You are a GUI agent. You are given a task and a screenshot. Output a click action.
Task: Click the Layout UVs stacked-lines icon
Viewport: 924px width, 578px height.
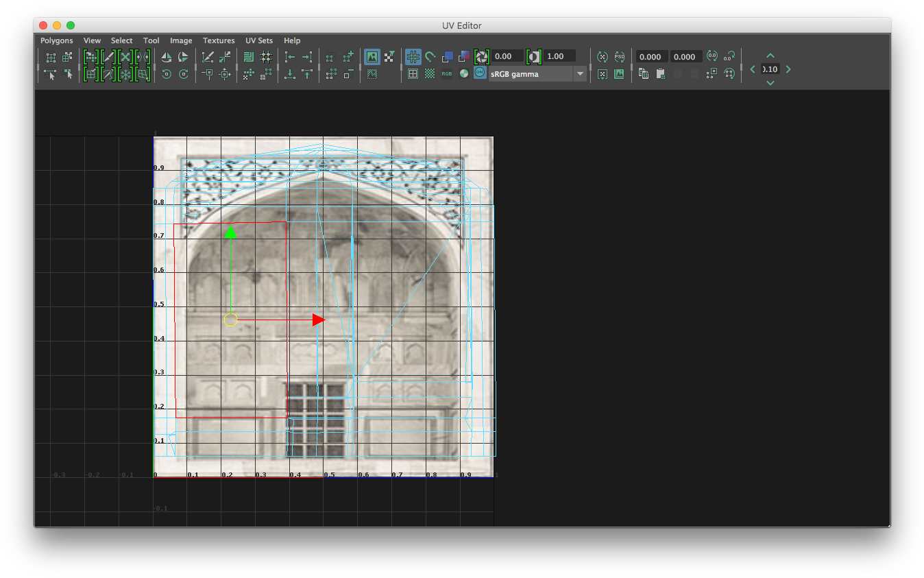tap(249, 58)
